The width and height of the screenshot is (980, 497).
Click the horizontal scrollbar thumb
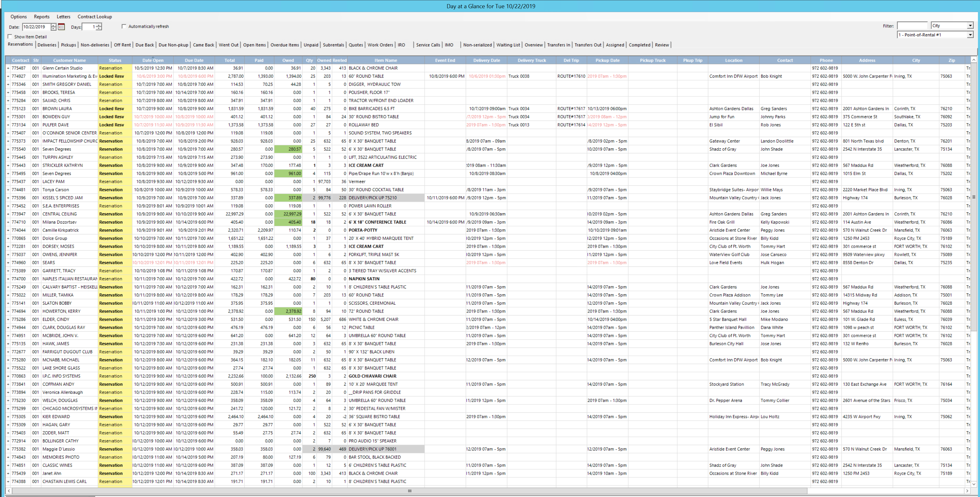(409, 491)
